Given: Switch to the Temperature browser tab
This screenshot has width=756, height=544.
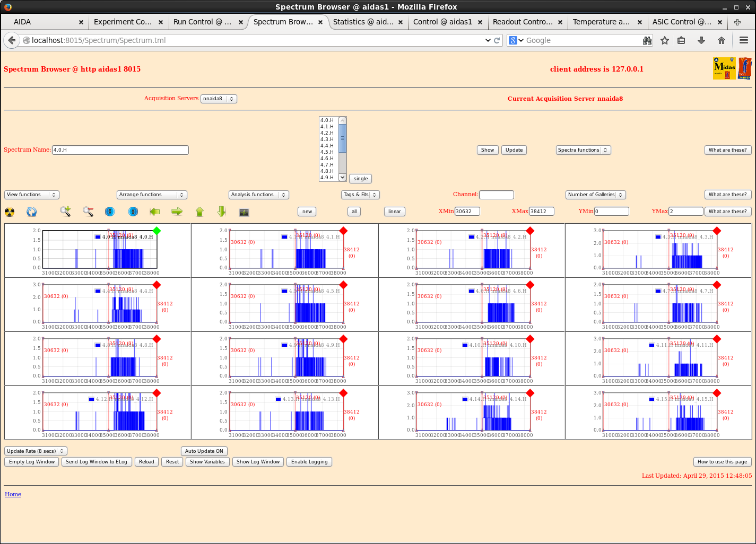Looking at the screenshot, I should [x=601, y=22].
